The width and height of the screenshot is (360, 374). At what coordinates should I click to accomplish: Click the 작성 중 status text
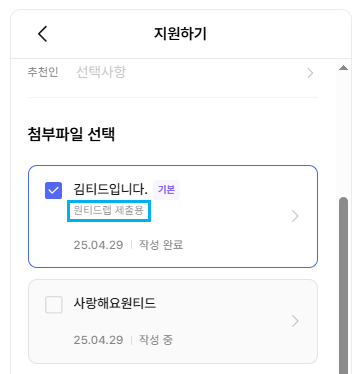coord(156,340)
